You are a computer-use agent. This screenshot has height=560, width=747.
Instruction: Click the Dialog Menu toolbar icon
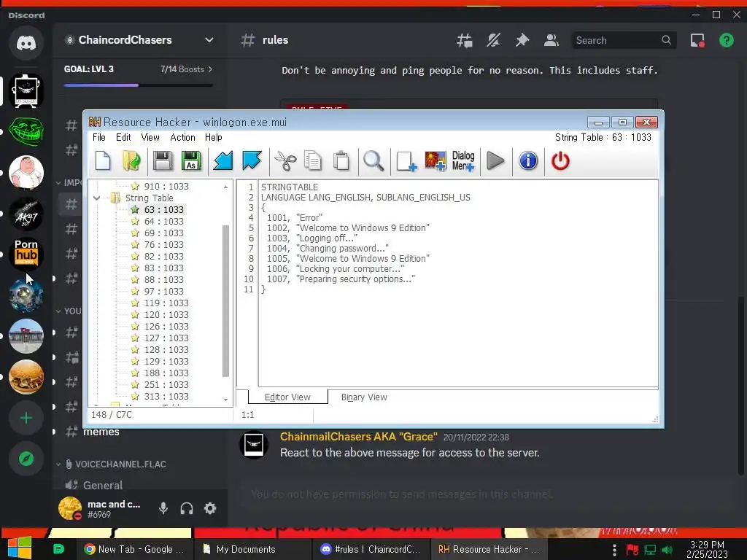pos(463,161)
